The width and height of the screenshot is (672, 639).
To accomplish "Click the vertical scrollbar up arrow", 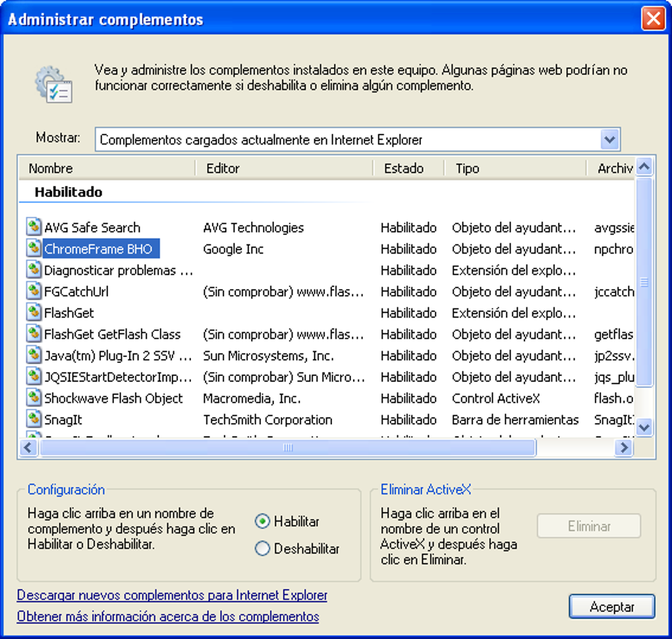I will [x=644, y=167].
